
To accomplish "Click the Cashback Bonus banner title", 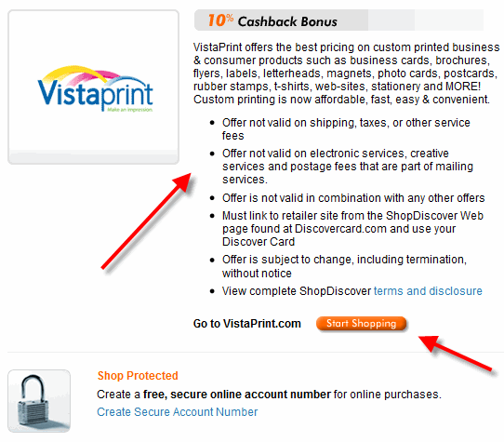I will click(x=287, y=21).
